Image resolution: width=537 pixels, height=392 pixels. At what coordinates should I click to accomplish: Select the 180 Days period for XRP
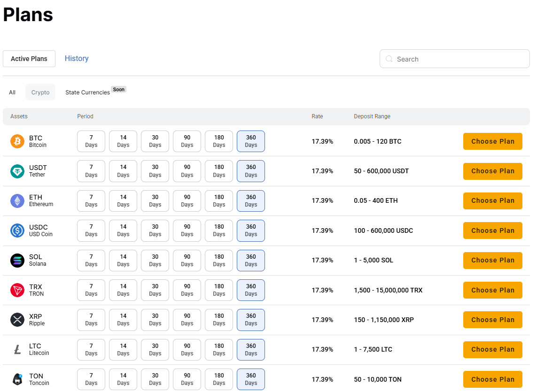click(218, 320)
